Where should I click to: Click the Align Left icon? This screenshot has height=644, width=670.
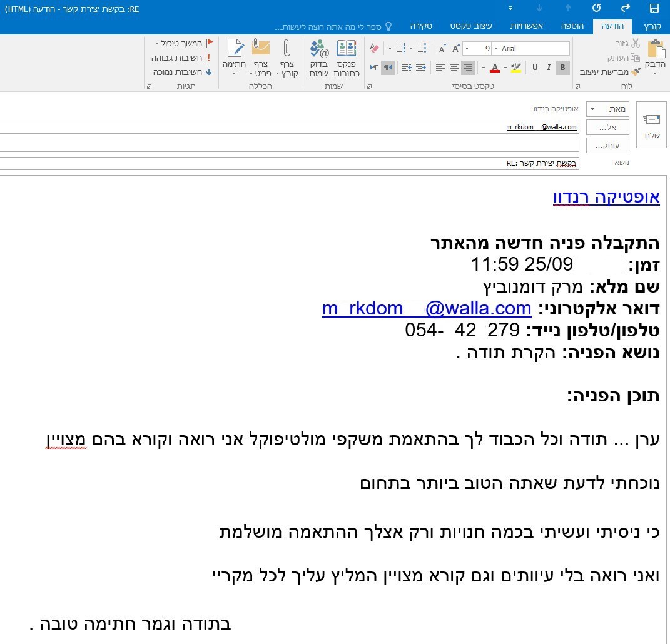click(440, 68)
